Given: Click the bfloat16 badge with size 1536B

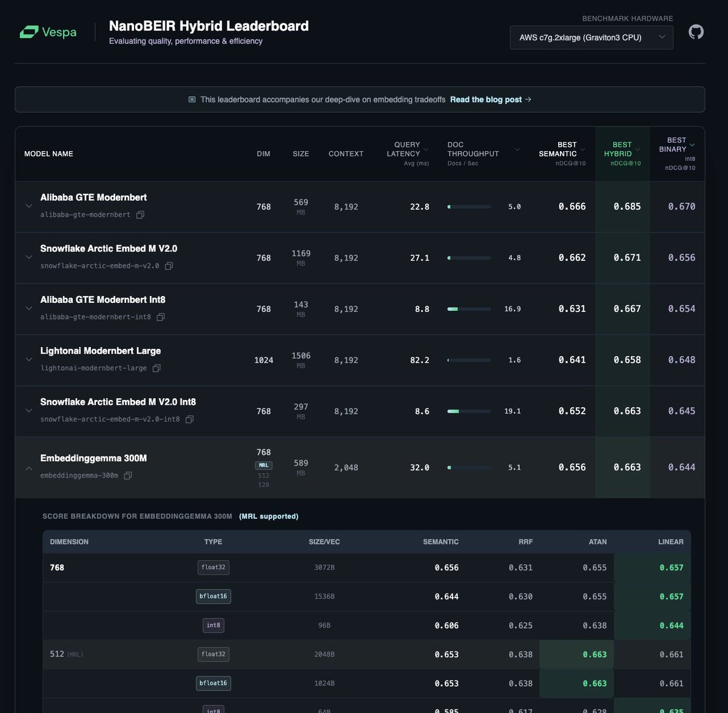Looking at the screenshot, I should pyautogui.click(x=214, y=596).
